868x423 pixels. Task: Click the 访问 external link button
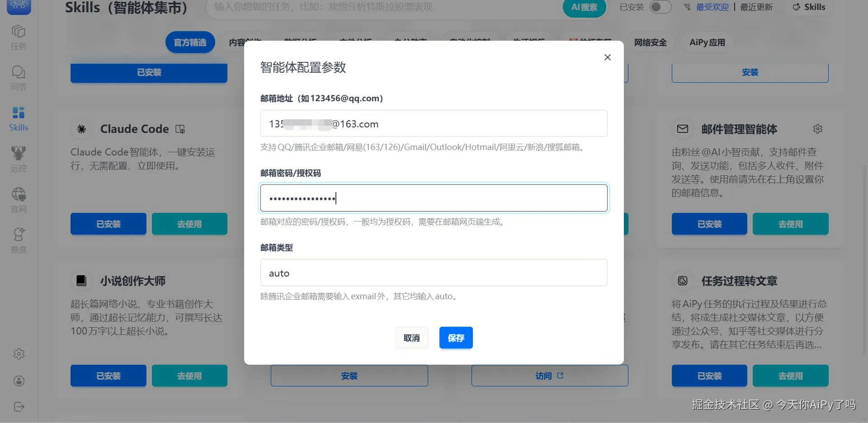pyautogui.click(x=549, y=376)
